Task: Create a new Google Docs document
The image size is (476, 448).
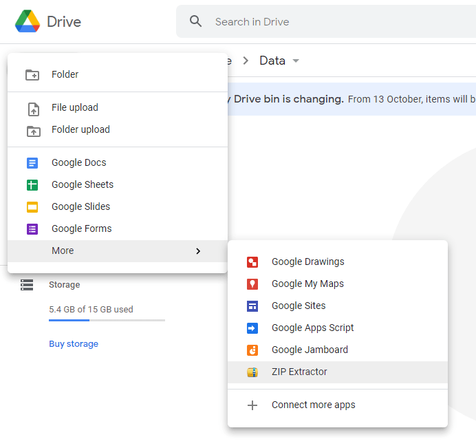Action: (x=118, y=162)
